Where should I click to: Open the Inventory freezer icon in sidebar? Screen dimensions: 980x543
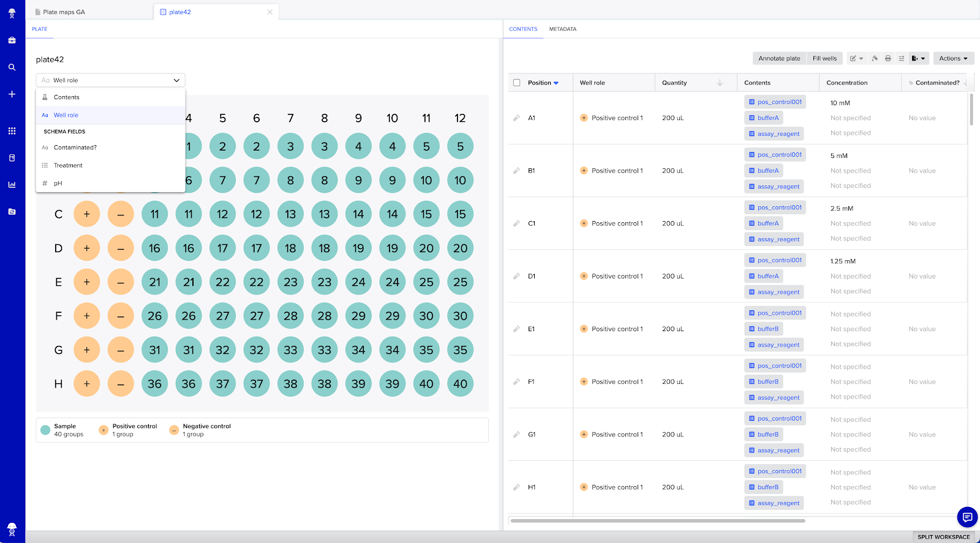click(x=12, y=158)
